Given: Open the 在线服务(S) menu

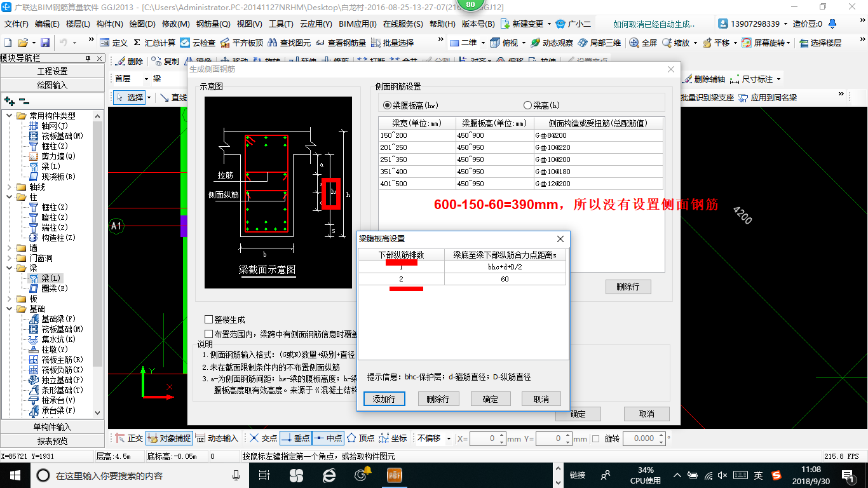Looking at the screenshot, I should coord(403,24).
